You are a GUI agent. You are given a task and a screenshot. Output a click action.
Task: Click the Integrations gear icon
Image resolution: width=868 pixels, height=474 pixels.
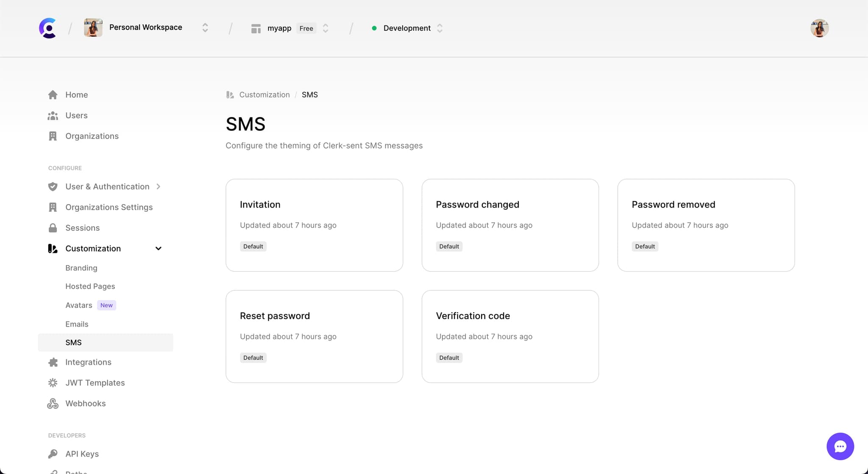(53, 362)
